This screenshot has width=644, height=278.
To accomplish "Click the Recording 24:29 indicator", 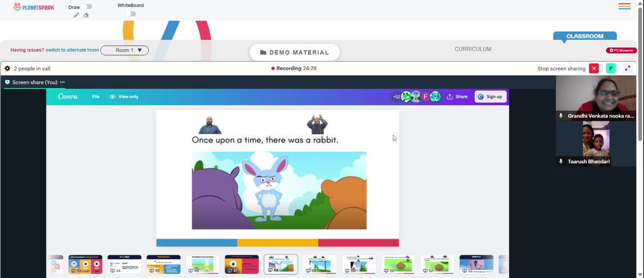I will point(294,68).
